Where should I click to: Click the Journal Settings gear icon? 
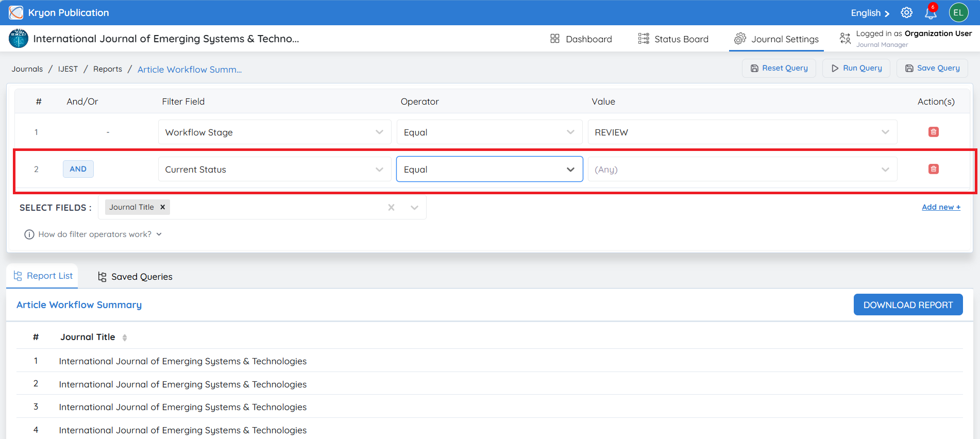point(740,39)
